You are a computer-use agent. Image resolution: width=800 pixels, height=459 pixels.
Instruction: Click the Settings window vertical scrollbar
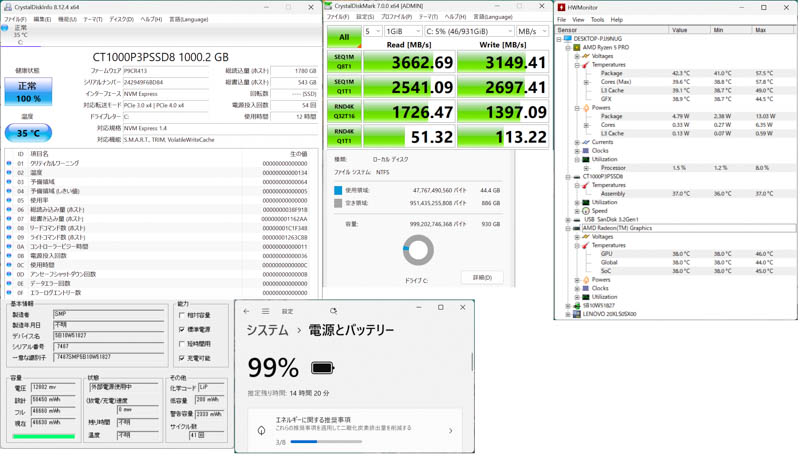(x=472, y=362)
